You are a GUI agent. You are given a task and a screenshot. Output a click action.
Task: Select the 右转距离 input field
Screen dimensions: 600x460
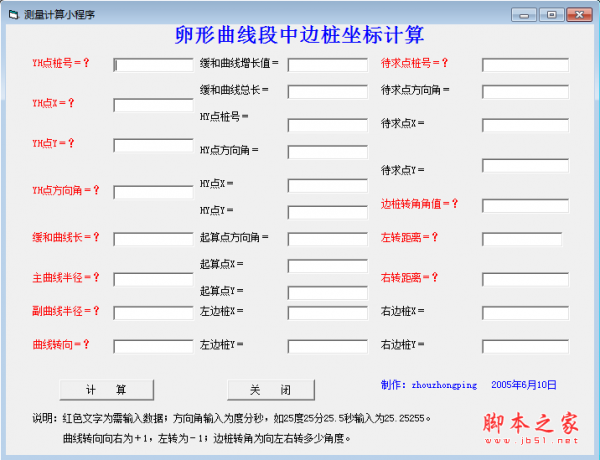525,279
